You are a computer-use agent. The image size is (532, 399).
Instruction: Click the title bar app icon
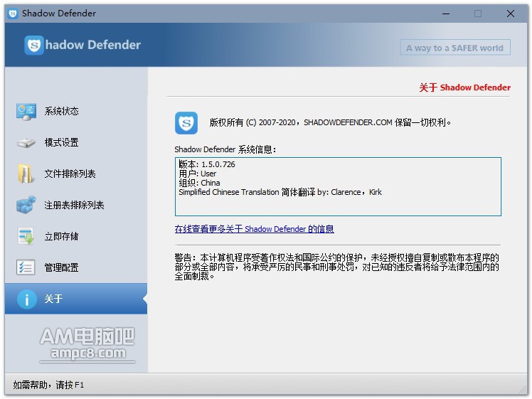point(13,14)
